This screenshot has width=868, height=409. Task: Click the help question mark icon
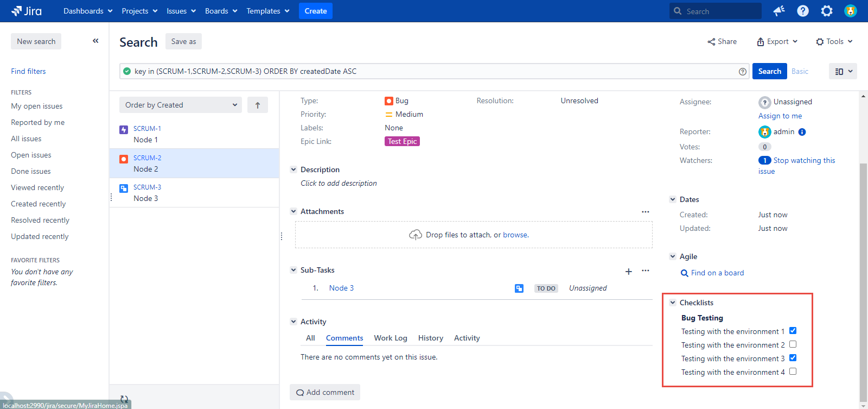[803, 11]
